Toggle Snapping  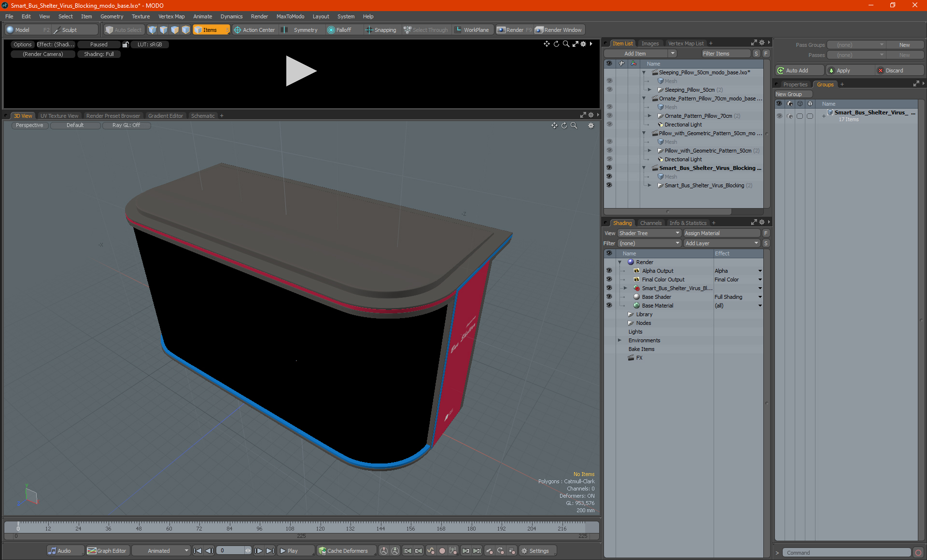pos(381,30)
